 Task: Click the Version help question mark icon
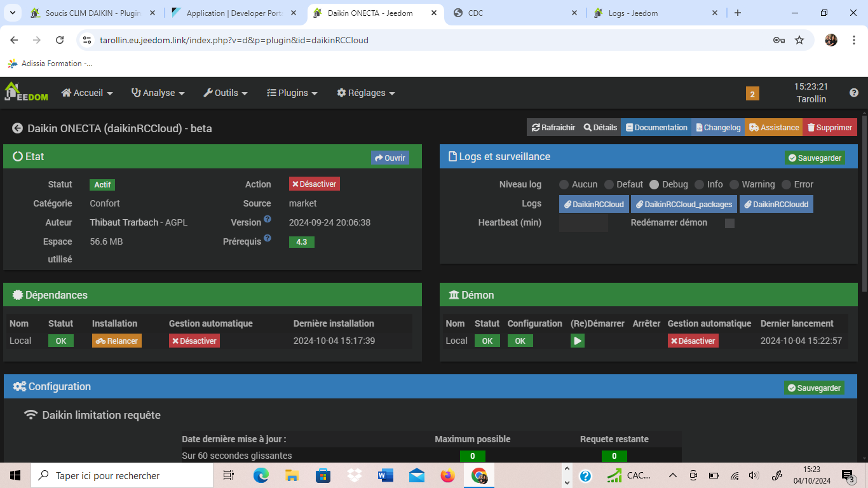[268, 219]
